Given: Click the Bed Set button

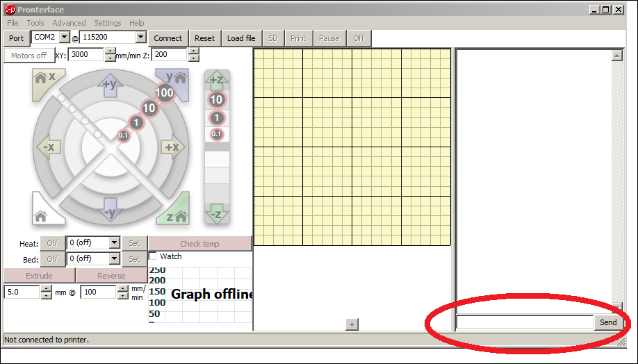Looking at the screenshot, I should tap(134, 259).
